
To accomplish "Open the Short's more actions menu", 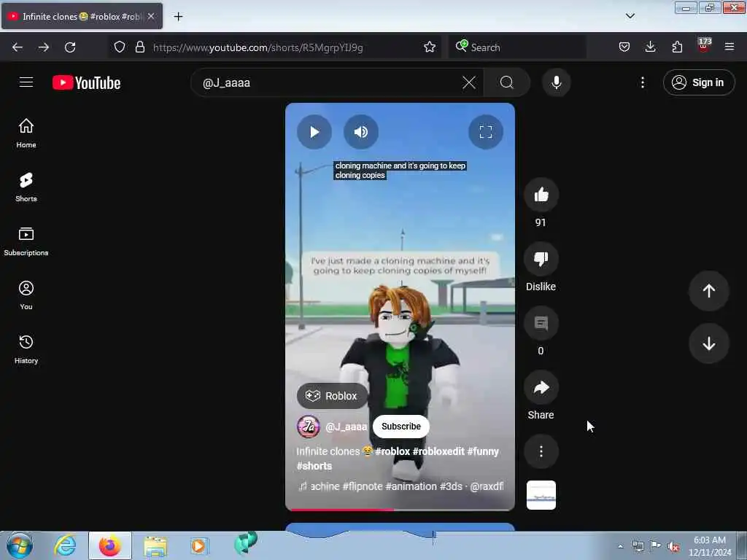I will pyautogui.click(x=541, y=451).
